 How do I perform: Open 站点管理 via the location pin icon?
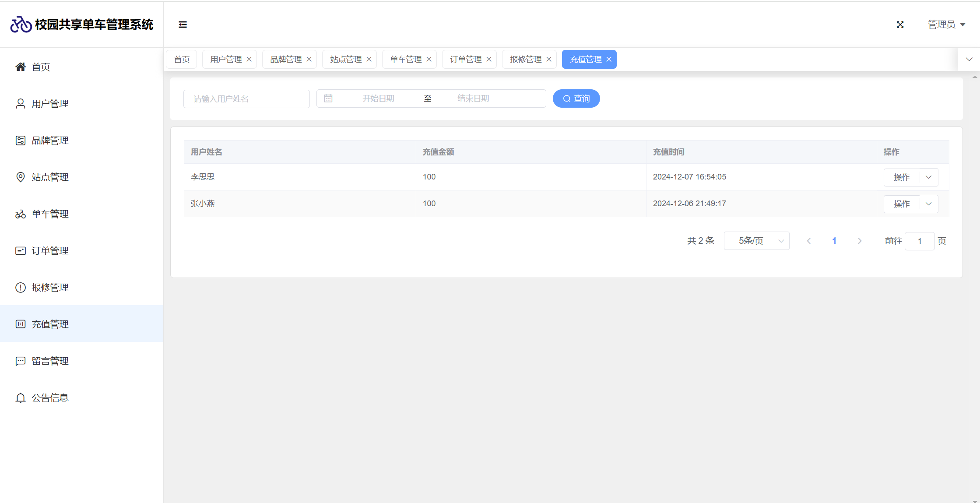pos(21,177)
